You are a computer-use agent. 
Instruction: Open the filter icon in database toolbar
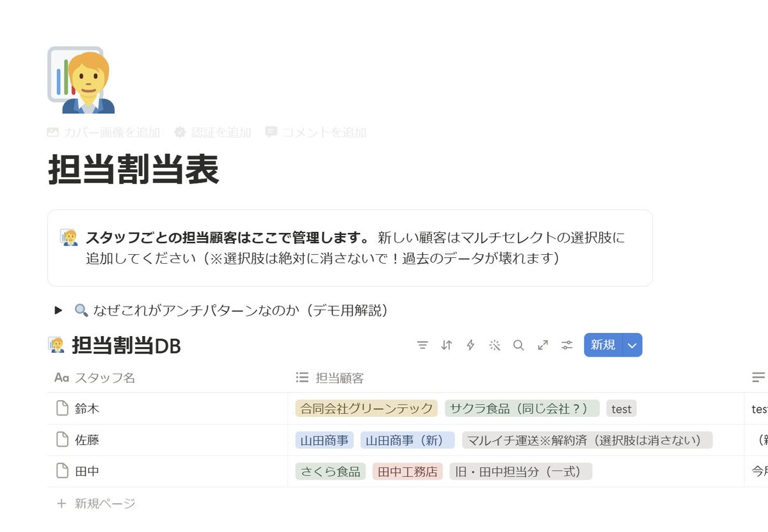pos(422,345)
